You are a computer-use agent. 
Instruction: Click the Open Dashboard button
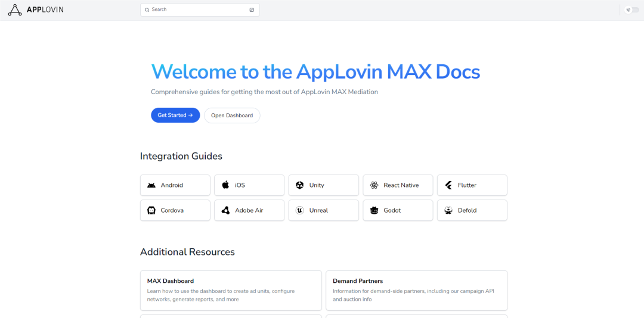[x=232, y=116]
